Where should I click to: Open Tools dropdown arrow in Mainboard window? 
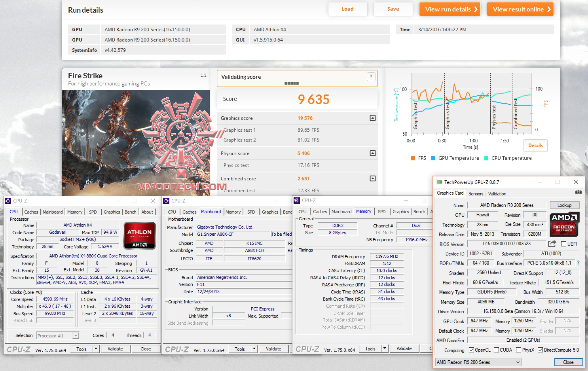point(254,349)
